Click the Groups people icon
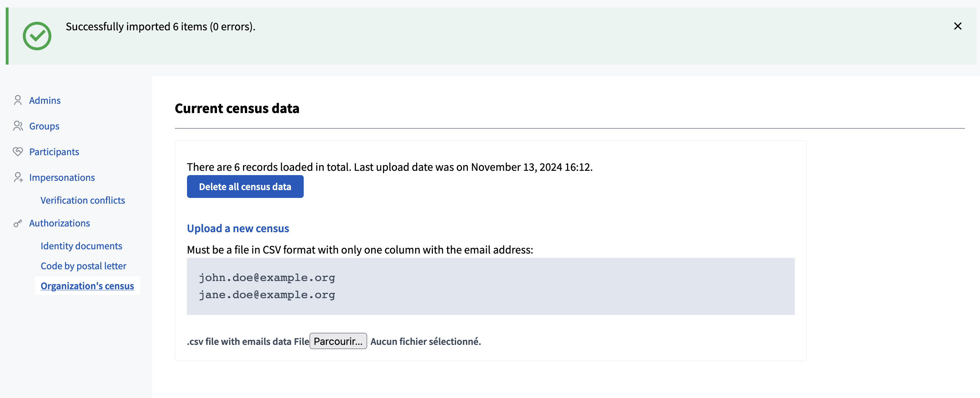This screenshot has height=398, width=980. coord(17,126)
